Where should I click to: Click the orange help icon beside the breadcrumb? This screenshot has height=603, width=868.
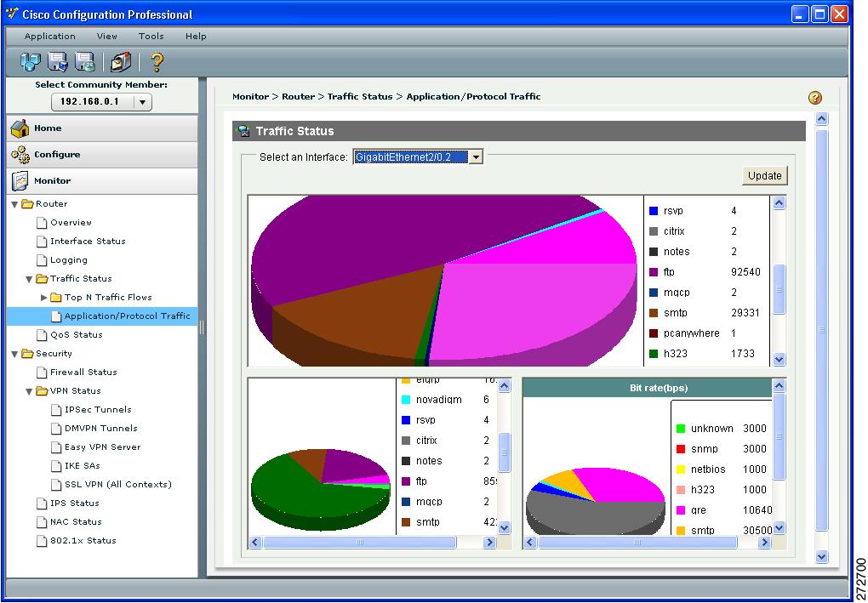point(815,98)
